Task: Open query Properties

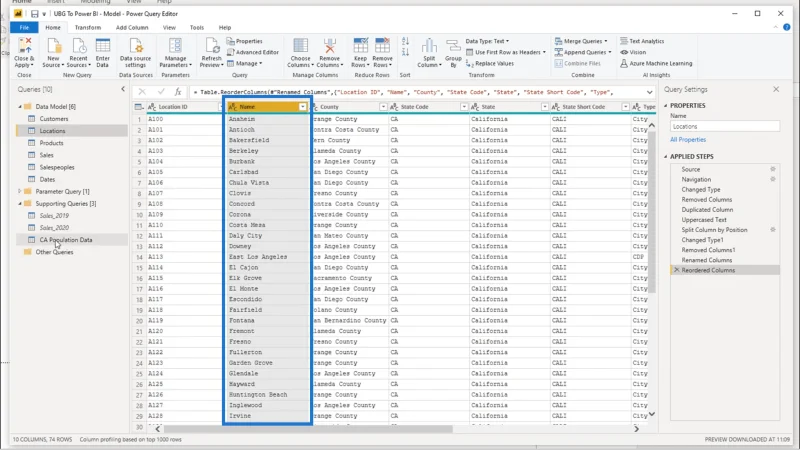Action: click(x=245, y=41)
